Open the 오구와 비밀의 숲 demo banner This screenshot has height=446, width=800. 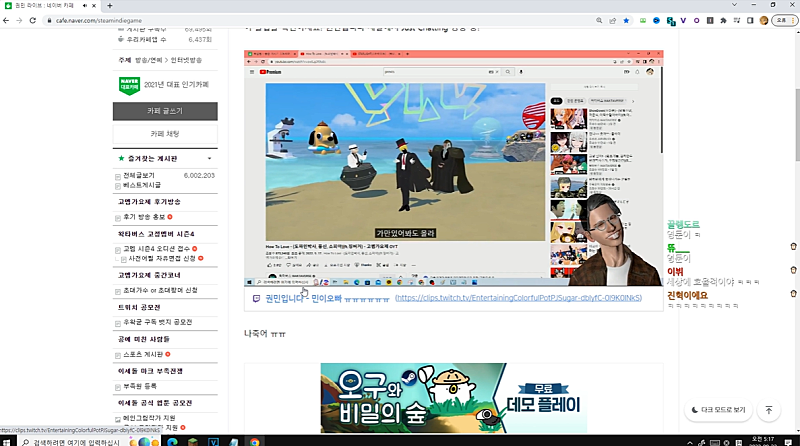click(454, 398)
